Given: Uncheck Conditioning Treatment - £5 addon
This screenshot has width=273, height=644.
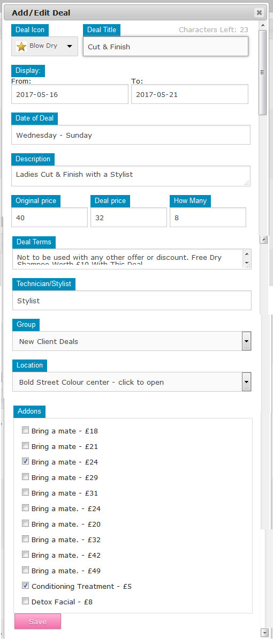Looking at the screenshot, I should click(25, 586).
